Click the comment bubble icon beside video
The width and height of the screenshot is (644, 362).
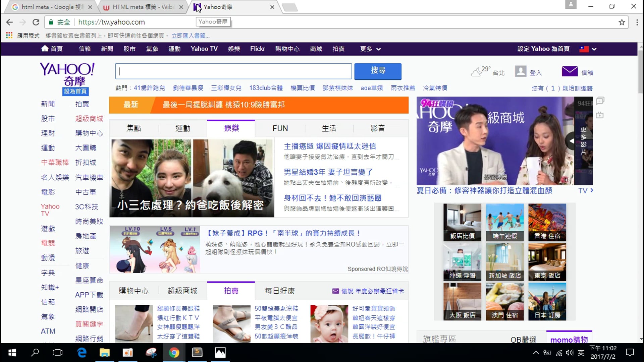(600, 100)
